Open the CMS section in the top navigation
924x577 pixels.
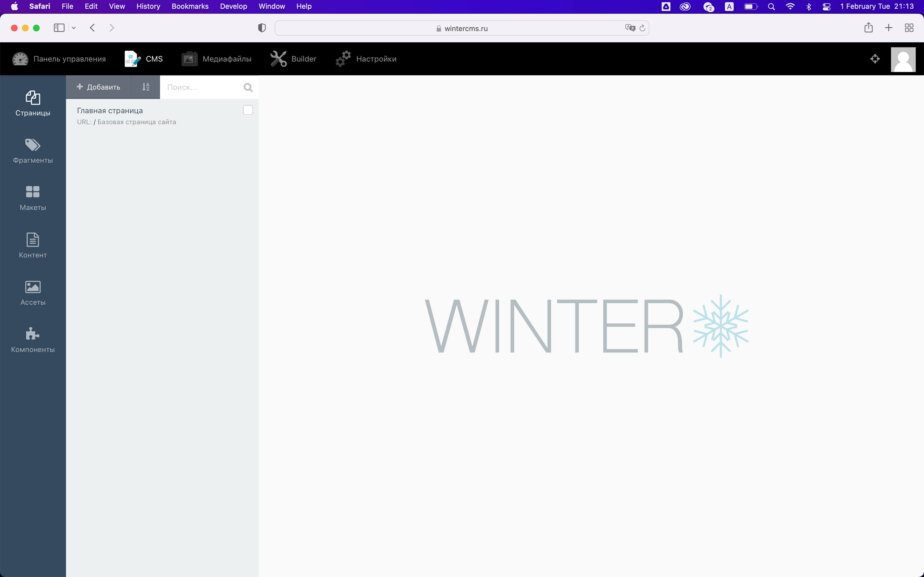(144, 58)
